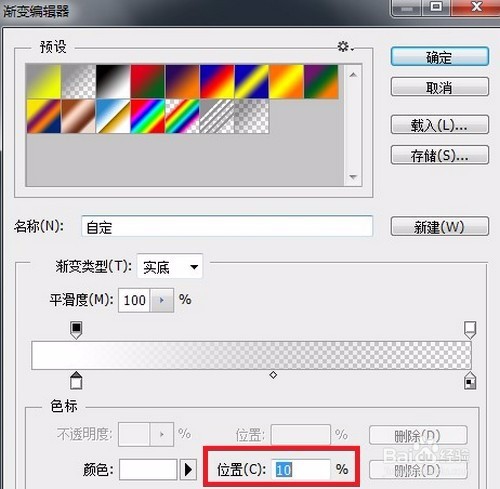Select the left black opacity stop
Screen dimensions: 500x489
pos(76,330)
